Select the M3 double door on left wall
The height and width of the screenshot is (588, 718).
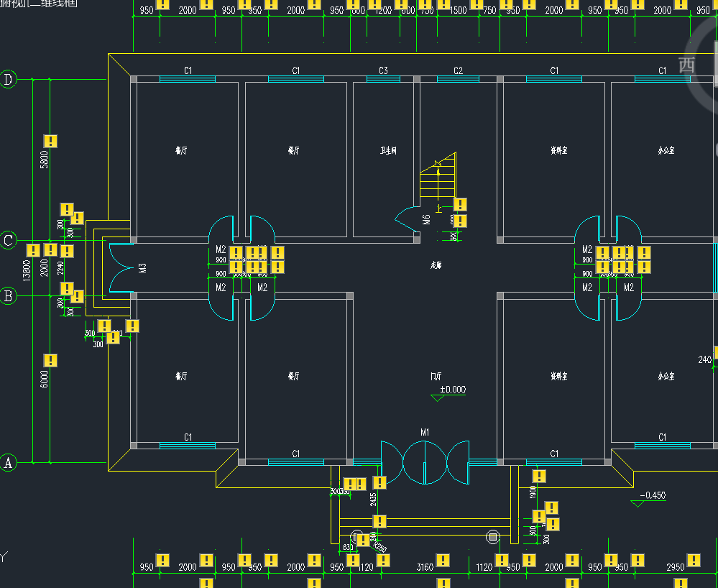click(x=121, y=267)
